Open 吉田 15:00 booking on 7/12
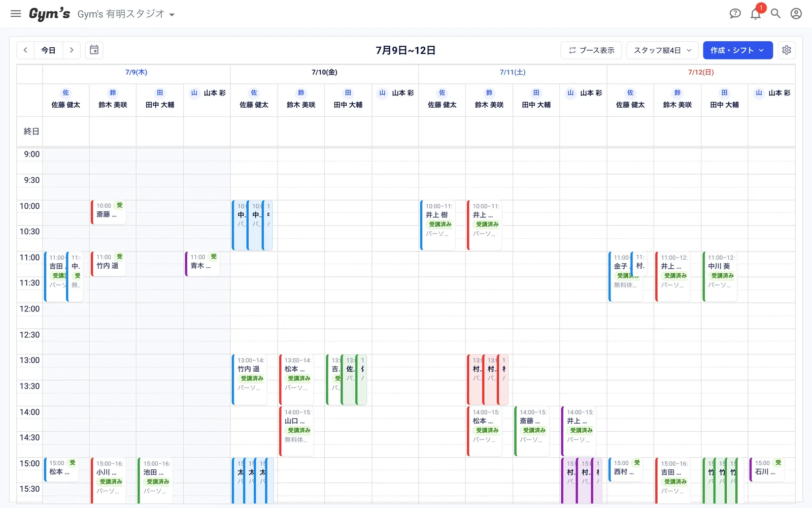812x508 pixels. [x=673, y=481]
